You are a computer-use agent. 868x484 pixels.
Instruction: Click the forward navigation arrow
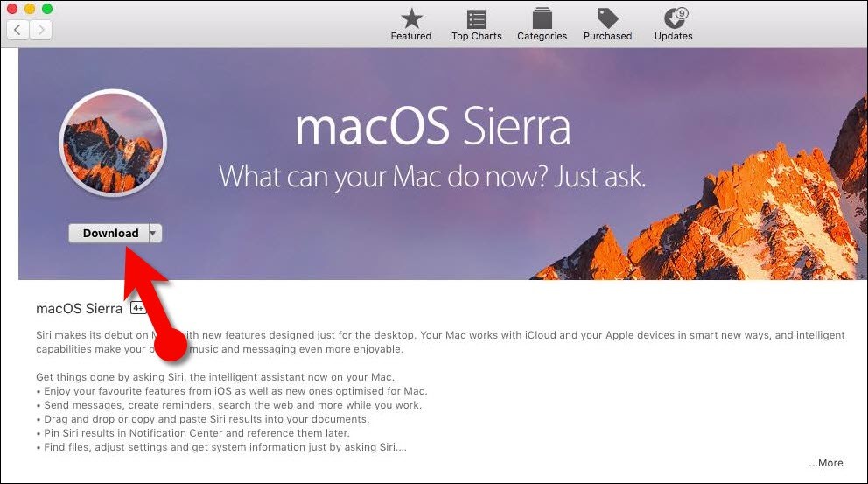(41, 30)
